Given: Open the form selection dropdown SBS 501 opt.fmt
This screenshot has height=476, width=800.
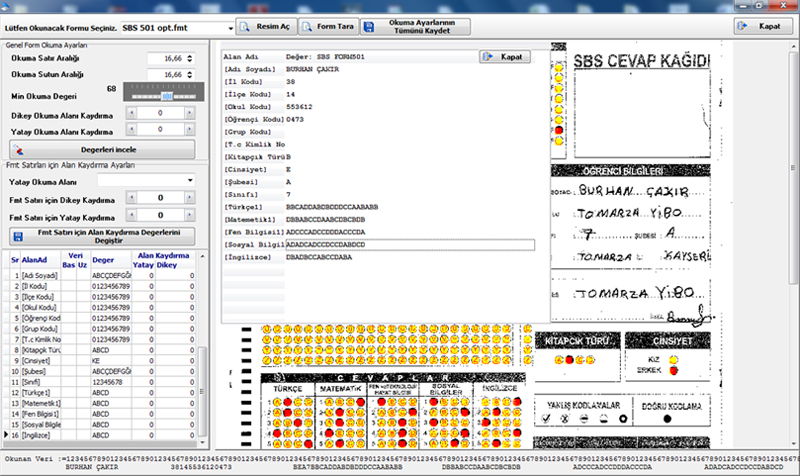Looking at the screenshot, I should click(x=231, y=28).
